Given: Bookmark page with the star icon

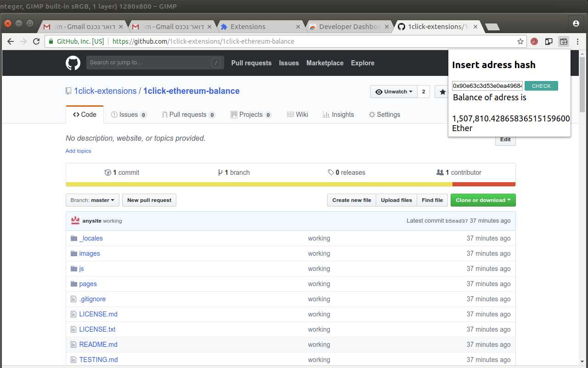Looking at the screenshot, I should (520, 41).
